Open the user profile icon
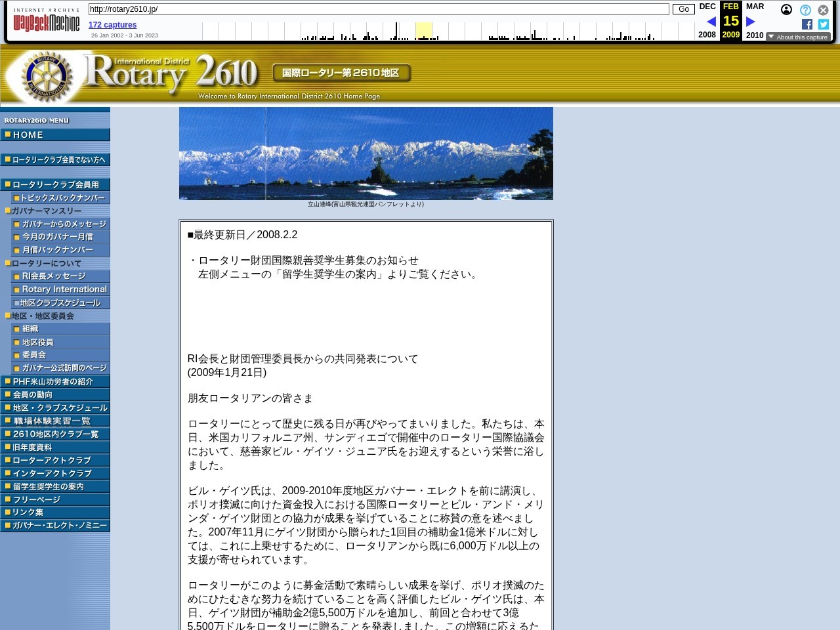 coord(786,10)
